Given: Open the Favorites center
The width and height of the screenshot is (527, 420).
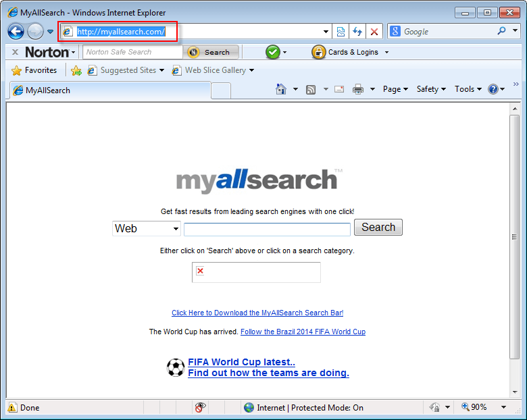Looking at the screenshot, I should [x=34, y=70].
